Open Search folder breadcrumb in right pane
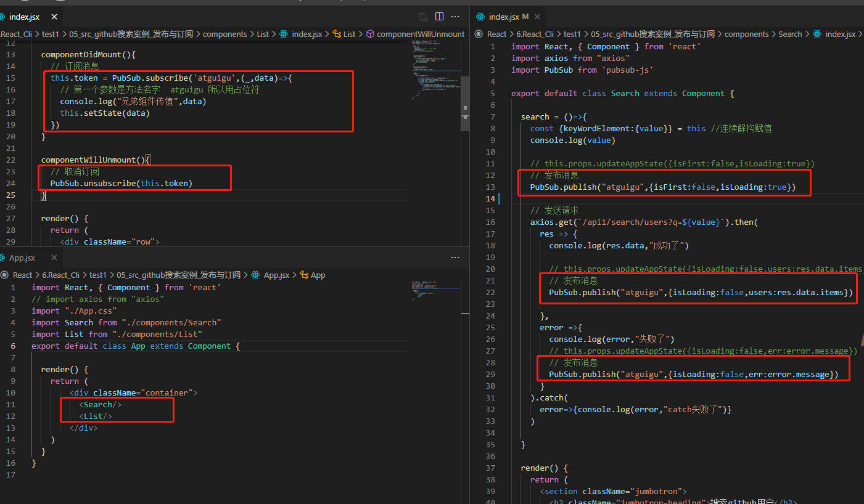 click(790, 34)
